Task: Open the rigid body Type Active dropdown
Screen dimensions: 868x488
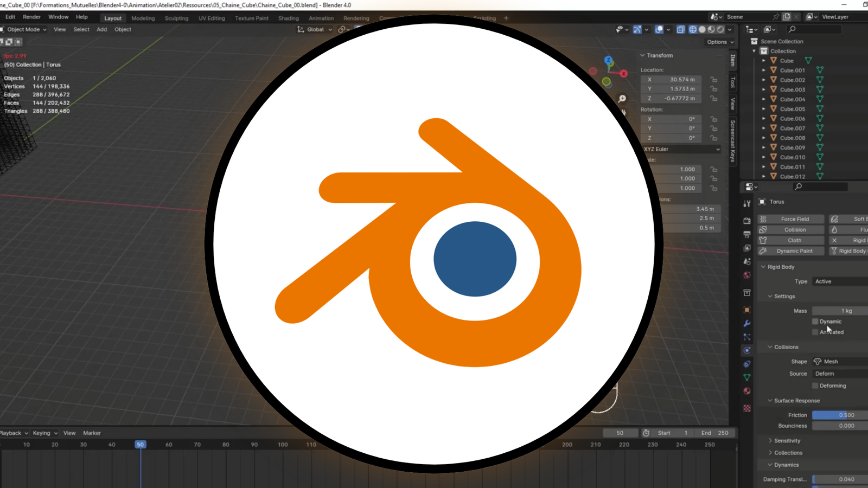Action: [840, 281]
